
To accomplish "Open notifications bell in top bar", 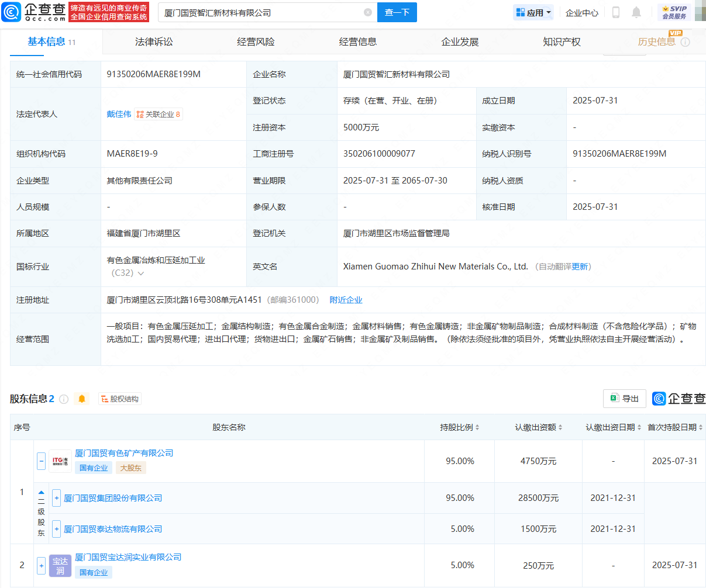I will pos(636,12).
